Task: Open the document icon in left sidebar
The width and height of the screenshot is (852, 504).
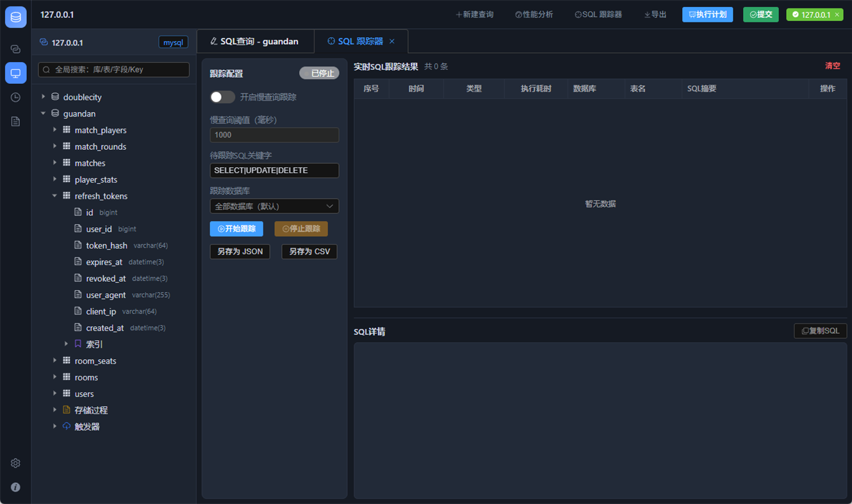Action: click(x=15, y=121)
